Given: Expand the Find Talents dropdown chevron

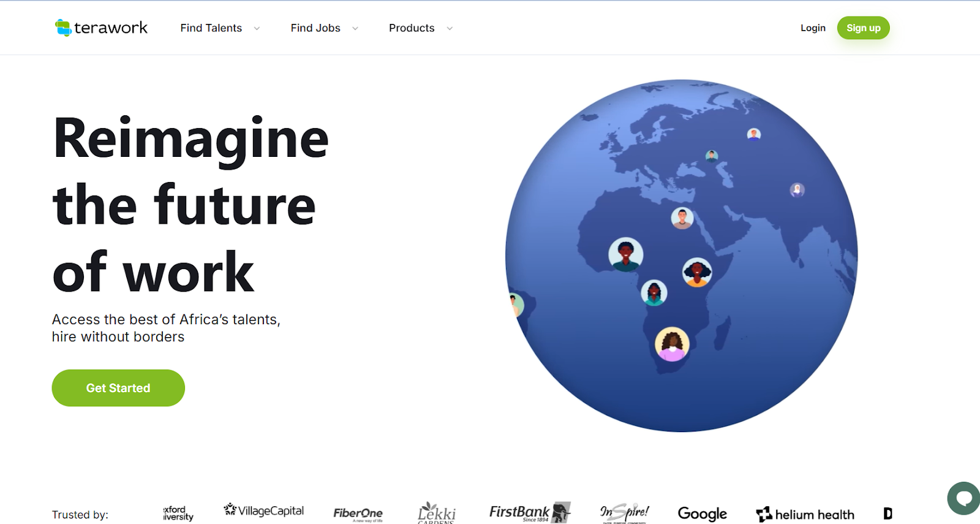Looking at the screenshot, I should pos(257,28).
